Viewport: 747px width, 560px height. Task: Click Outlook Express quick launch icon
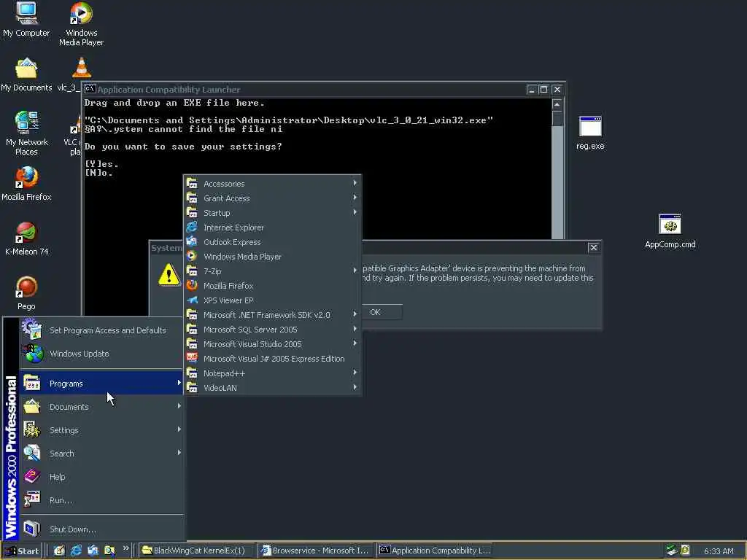(x=93, y=551)
